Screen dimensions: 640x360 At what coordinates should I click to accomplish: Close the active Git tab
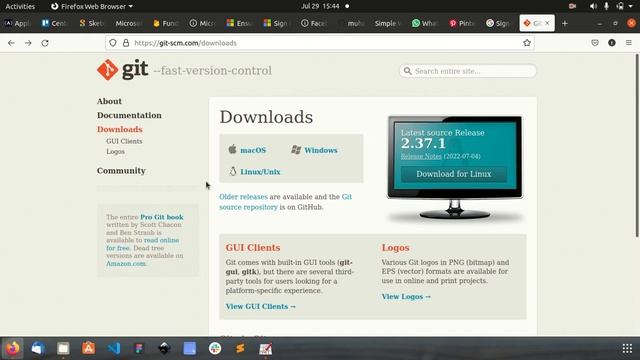click(x=547, y=23)
